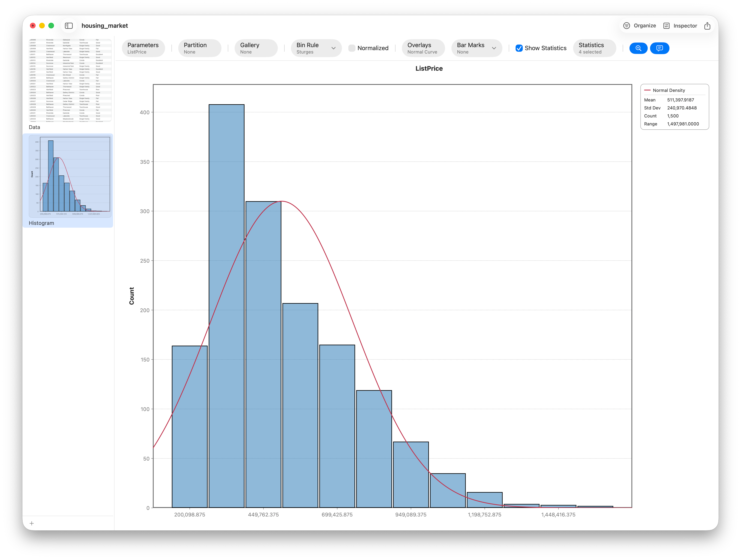This screenshot has width=741, height=560.
Task: Open the Statistics 4 selected menu
Action: (594, 48)
